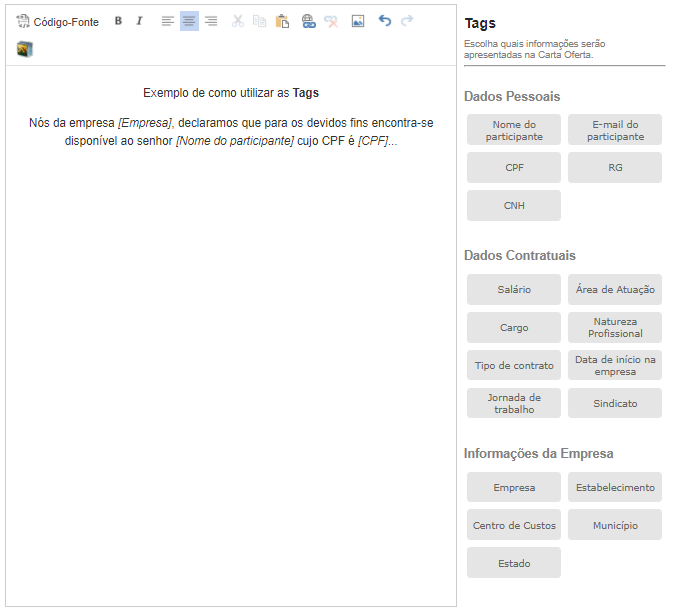Align text to the right
This screenshot has height=613, width=674.
click(210, 21)
